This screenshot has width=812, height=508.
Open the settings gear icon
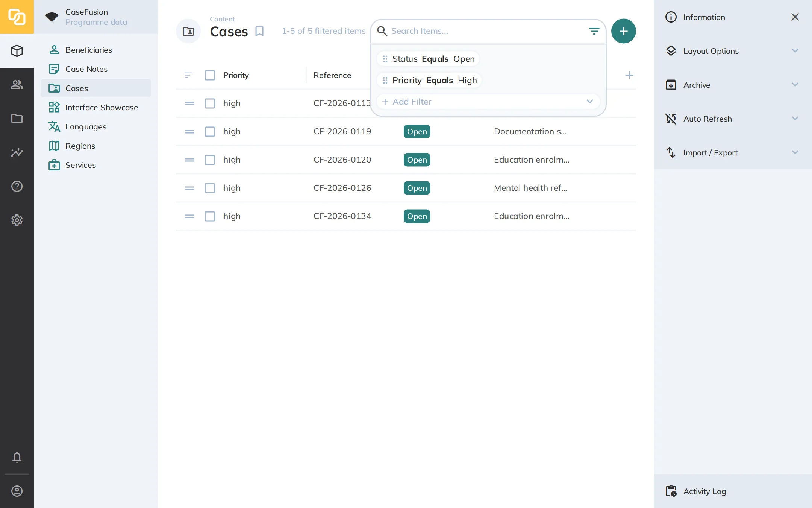pyautogui.click(x=17, y=220)
